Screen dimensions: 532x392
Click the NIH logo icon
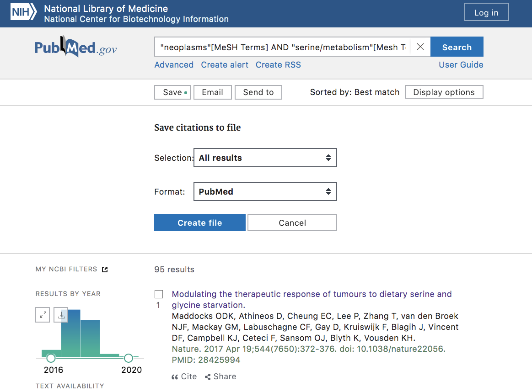click(23, 13)
